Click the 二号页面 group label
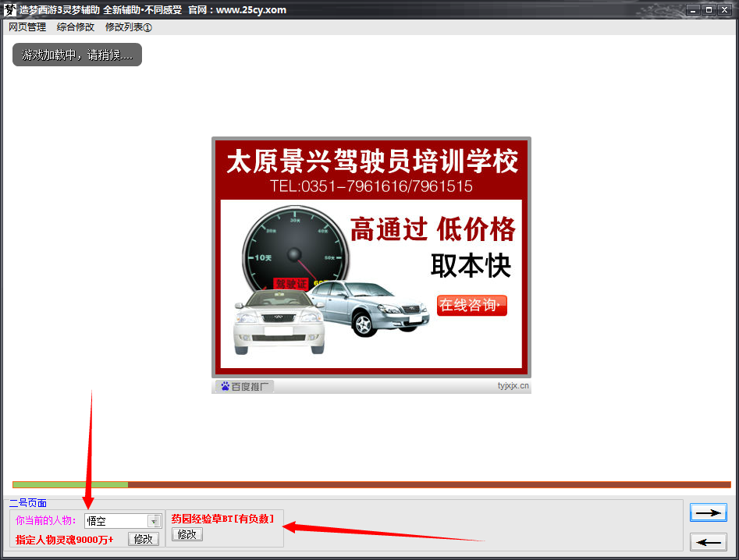Image resolution: width=739 pixels, height=560 pixels. pyautogui.click(x=28, y=503)
